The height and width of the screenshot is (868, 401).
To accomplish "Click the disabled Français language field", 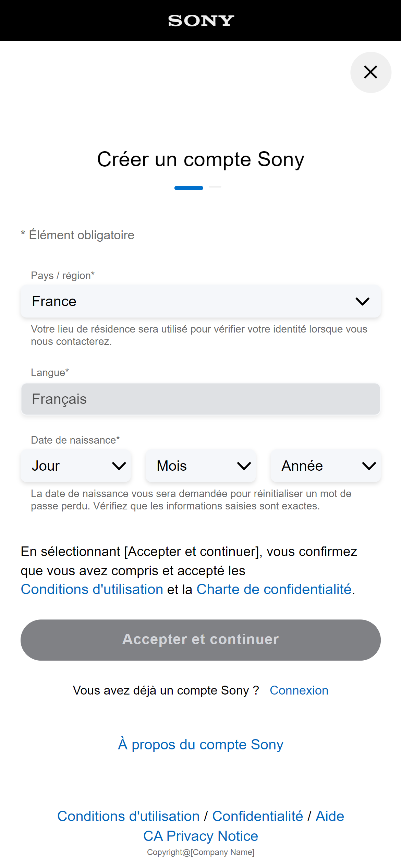I will 200,399.
